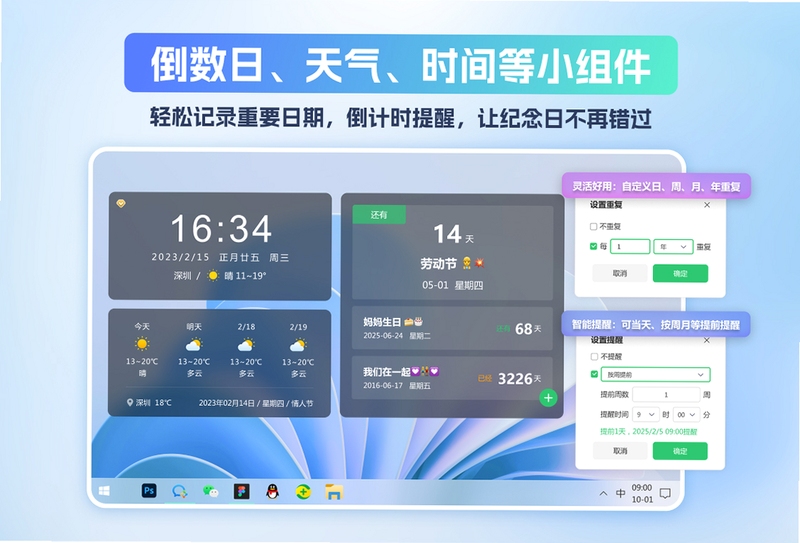Select today's sunny weather icon
The image size is (800, 543).
(142, 344)
